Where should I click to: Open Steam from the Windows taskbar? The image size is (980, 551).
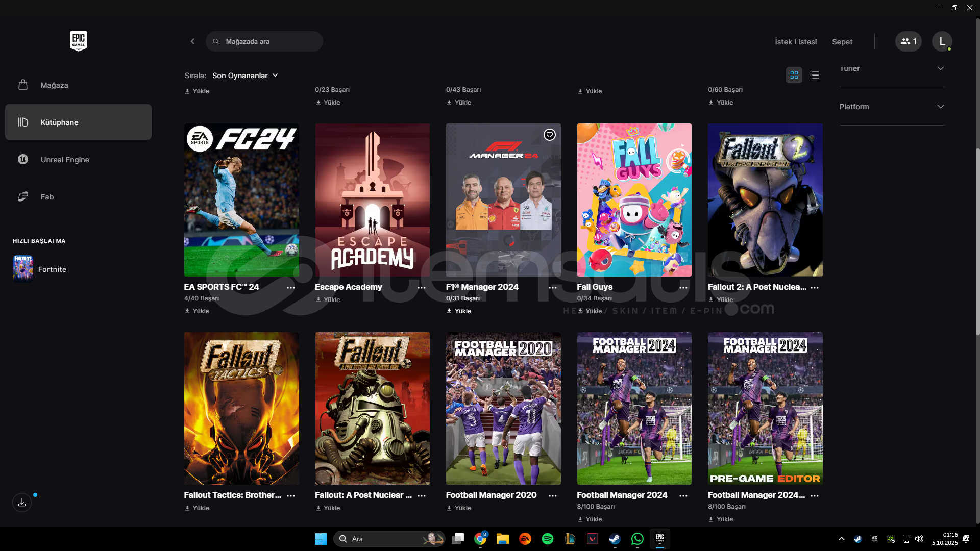click(x=615, y=539)
